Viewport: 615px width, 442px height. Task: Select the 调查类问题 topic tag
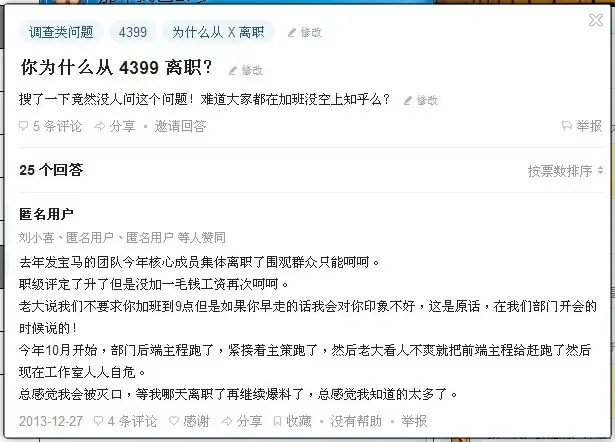pos(61,32)
